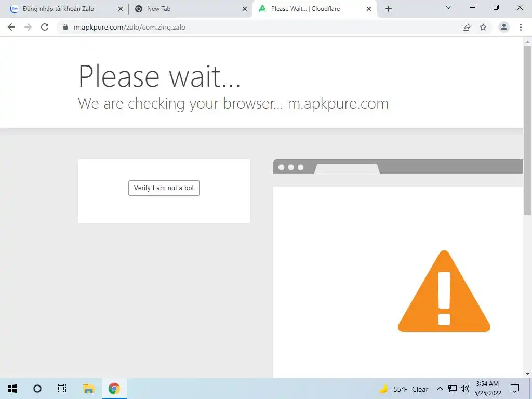Viewport: 532px width, 399px height.
Task: Go back using the browser back arrow
Action: pos(11,27)
